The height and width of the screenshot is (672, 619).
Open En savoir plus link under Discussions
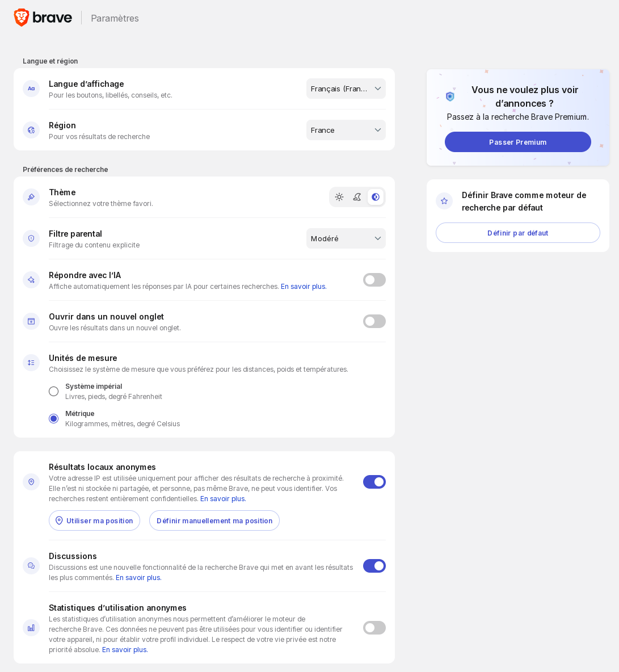138,578
